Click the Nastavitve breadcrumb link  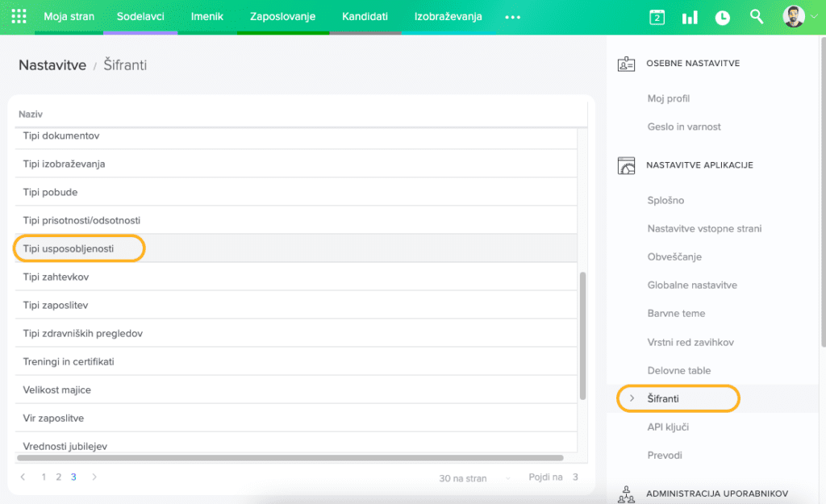[52, 65]
